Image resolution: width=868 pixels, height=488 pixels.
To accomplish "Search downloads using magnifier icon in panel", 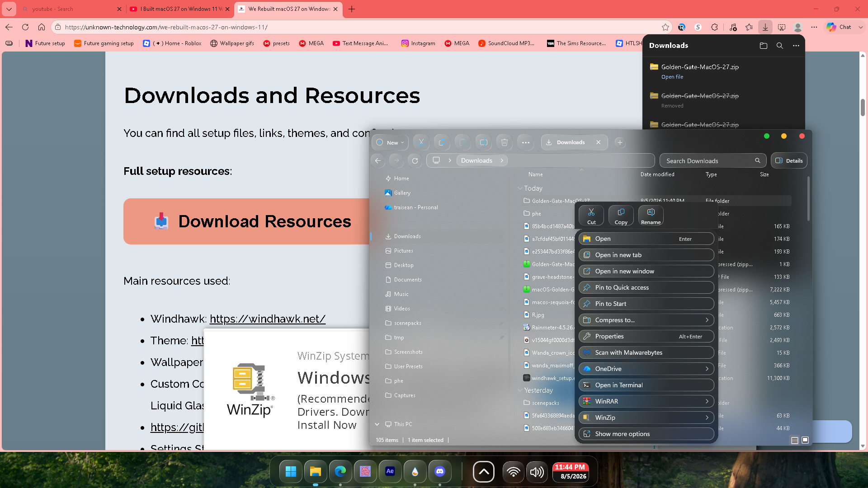I will [780, 46].
